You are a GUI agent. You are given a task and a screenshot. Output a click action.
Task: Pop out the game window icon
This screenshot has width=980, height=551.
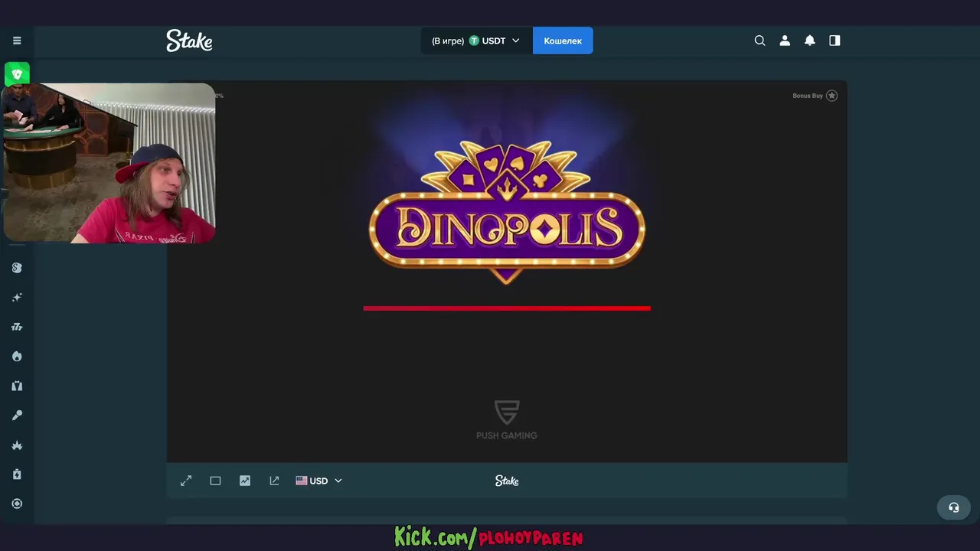point(274,481)
